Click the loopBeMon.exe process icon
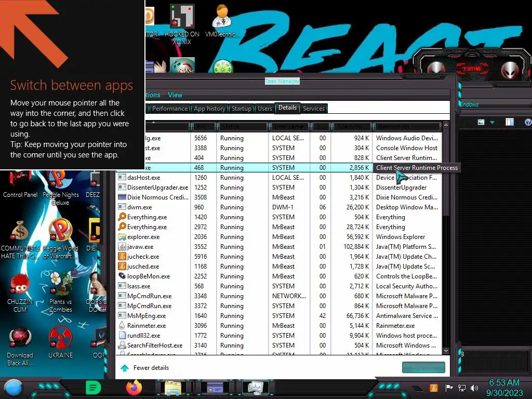Viewport: 532px width, 399px height. 122,276
